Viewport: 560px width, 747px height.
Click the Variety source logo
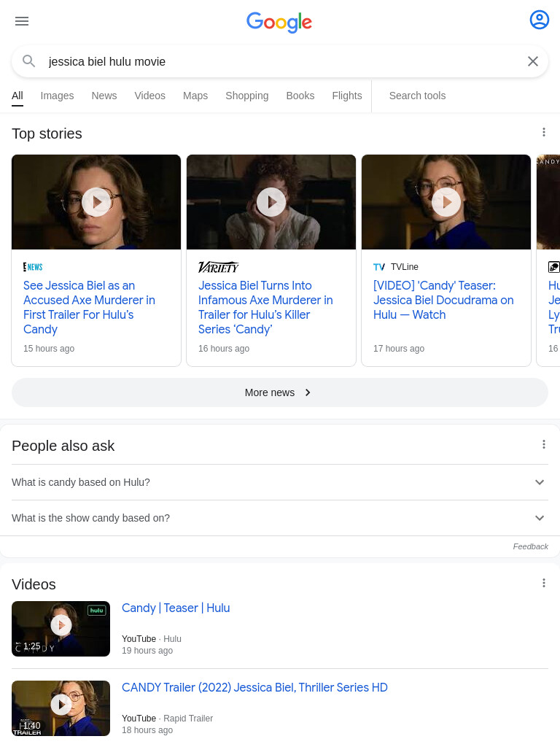pos(218,267)
